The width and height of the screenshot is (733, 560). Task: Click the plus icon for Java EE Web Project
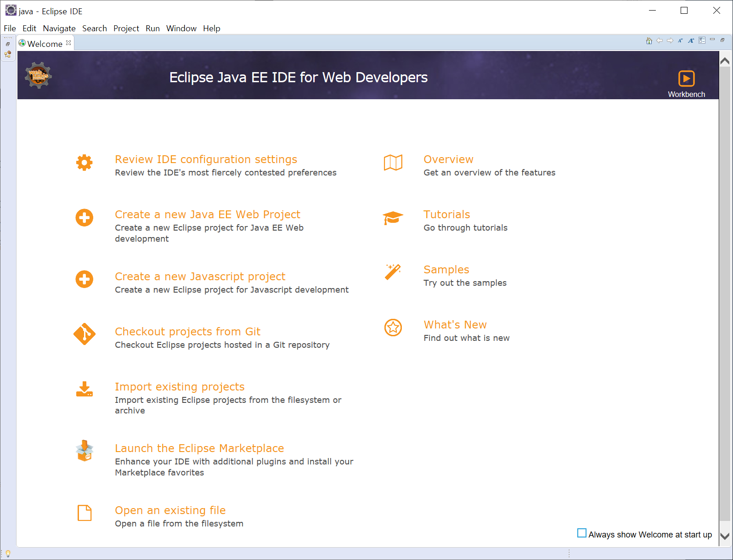pyautogui.click(x=85, y=217)
